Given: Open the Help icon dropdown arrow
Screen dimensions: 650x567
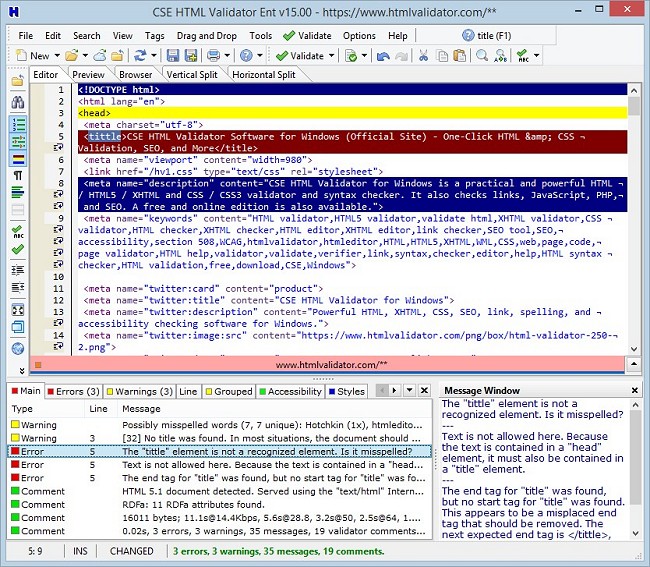Looking at the screenshot, I should [259, 56].
